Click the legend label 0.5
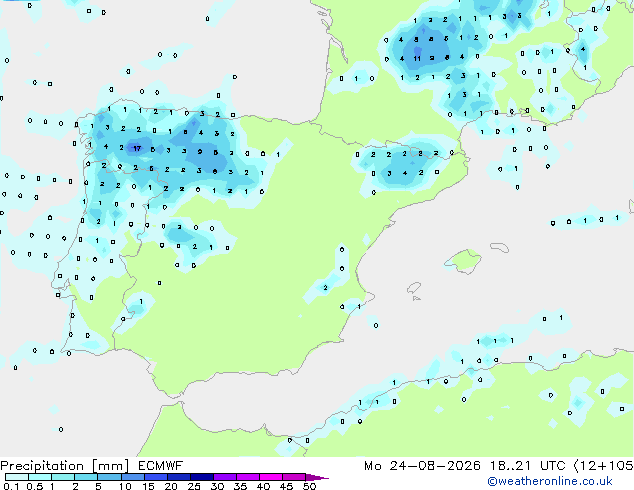The image size is (634, 490). tap(35, 486)
